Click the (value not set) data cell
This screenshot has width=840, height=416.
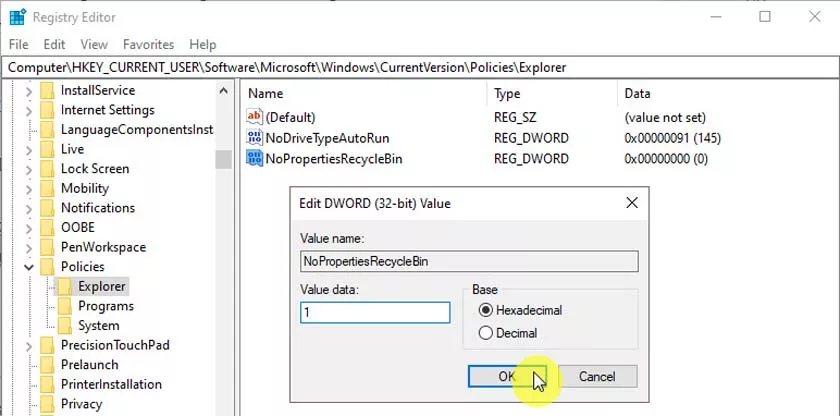coord(665,117)
